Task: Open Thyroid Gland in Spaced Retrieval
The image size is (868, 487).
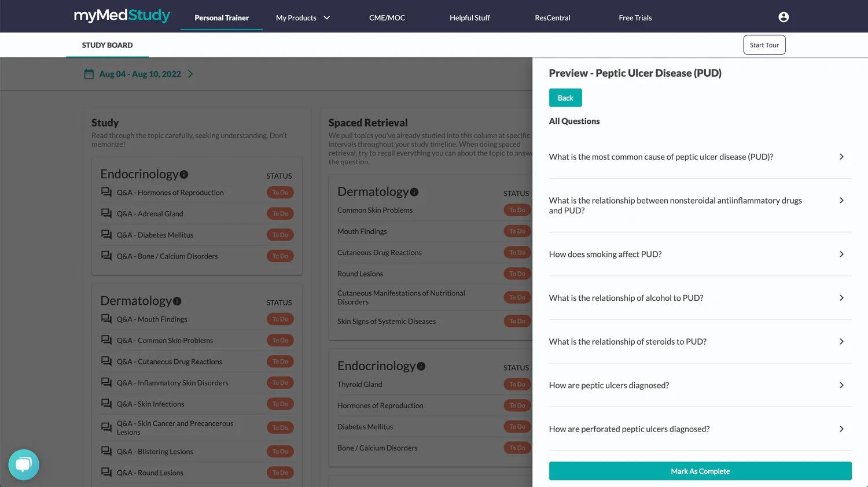Action: point(360,384)
